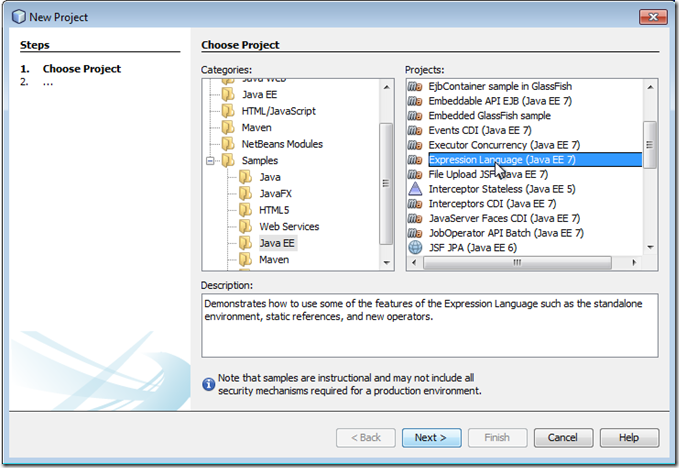The image size is (679, 468).
Task: Click the Embeddable API EJB project icon
Action: click(415, 101)
